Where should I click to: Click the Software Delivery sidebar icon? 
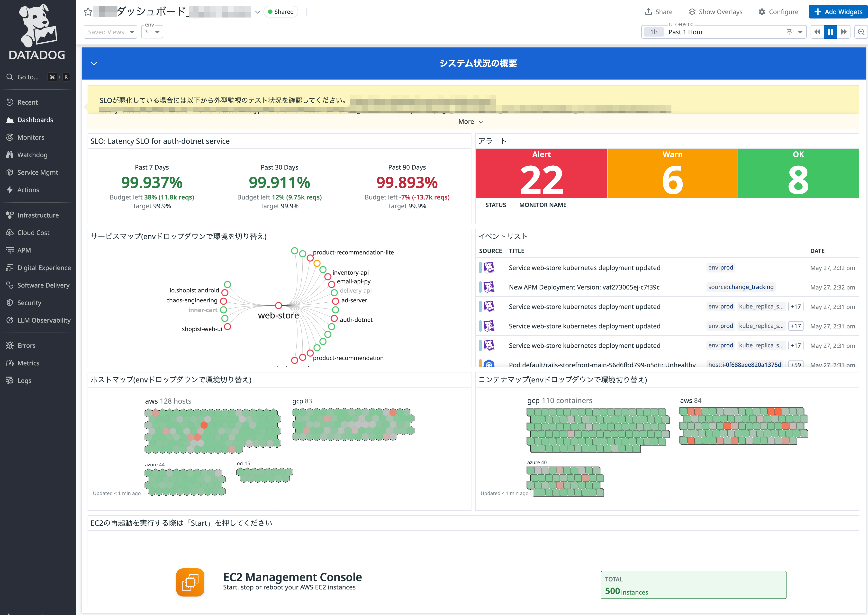[x=10, y=285]
